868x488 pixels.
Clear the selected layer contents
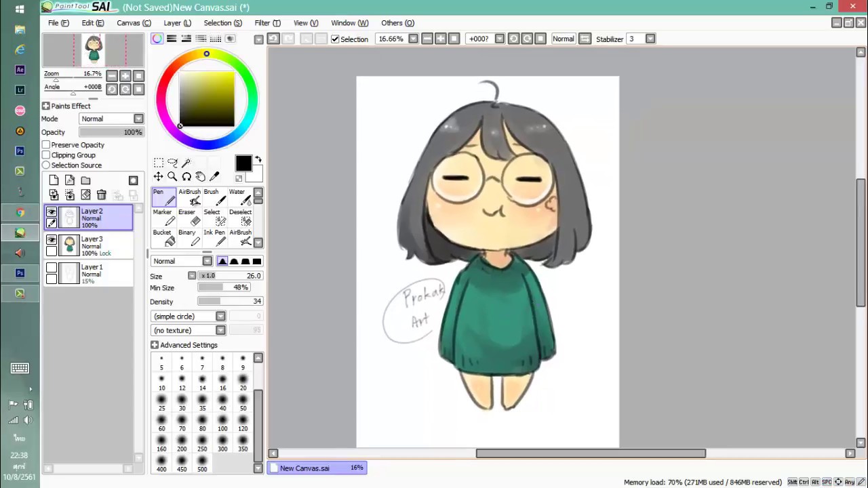(85, 195)
